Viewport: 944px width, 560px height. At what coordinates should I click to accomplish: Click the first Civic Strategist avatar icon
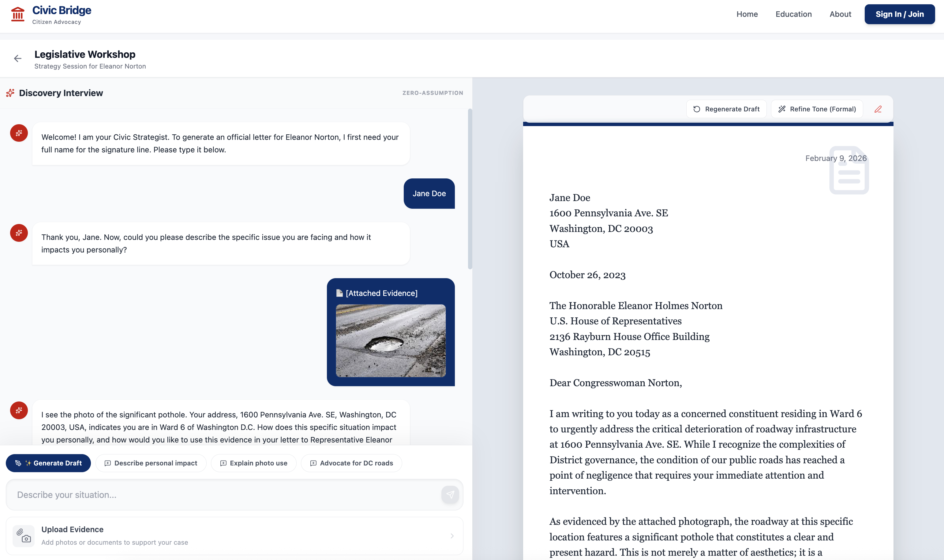click(x=19, y=133)
